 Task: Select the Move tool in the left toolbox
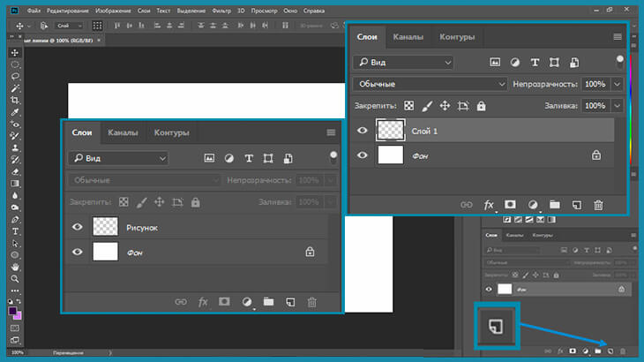coord(15,53)
